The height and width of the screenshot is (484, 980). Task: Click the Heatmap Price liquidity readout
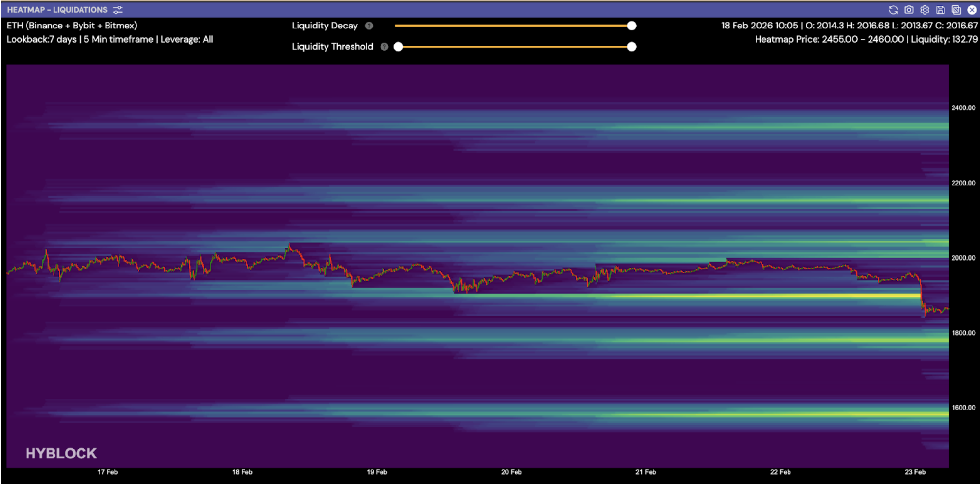866,39
